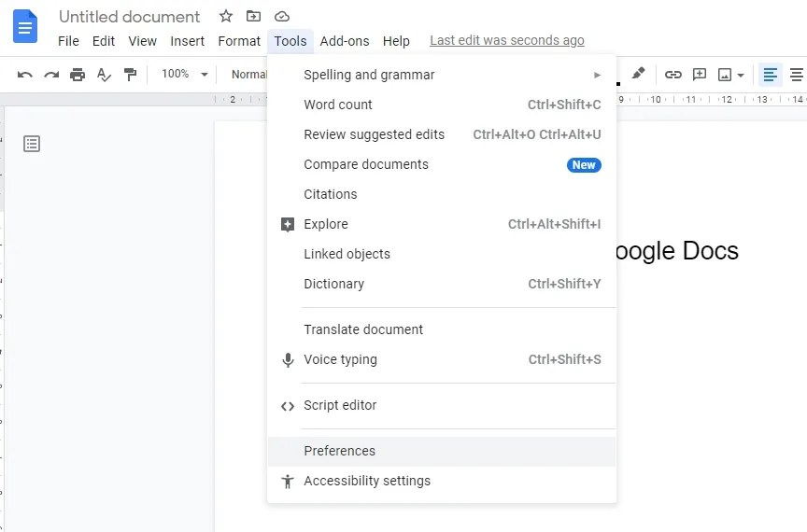The width and height of the screenshot is (807, 532).
Task: Star the Untitled document
Action: (x=225, y=17)
